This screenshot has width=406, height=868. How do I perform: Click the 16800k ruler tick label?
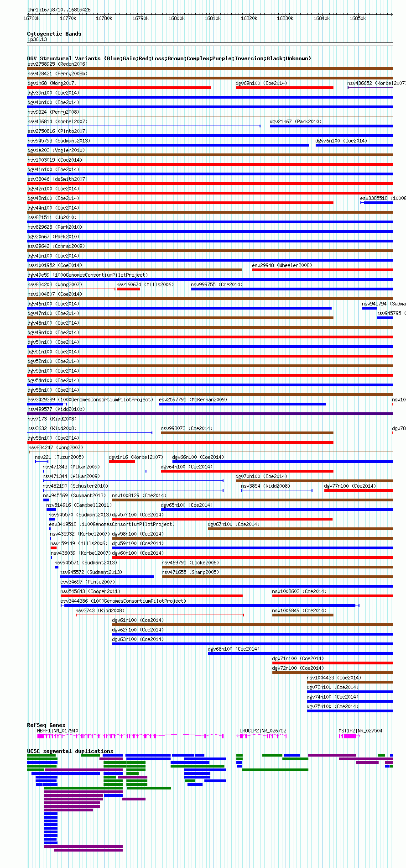click(177, 18)
